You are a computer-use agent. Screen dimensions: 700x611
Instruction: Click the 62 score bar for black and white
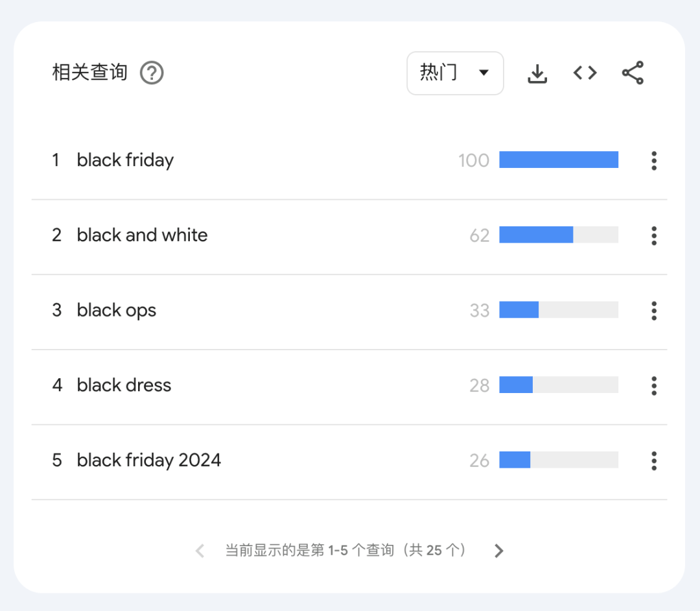coord(559,235)
